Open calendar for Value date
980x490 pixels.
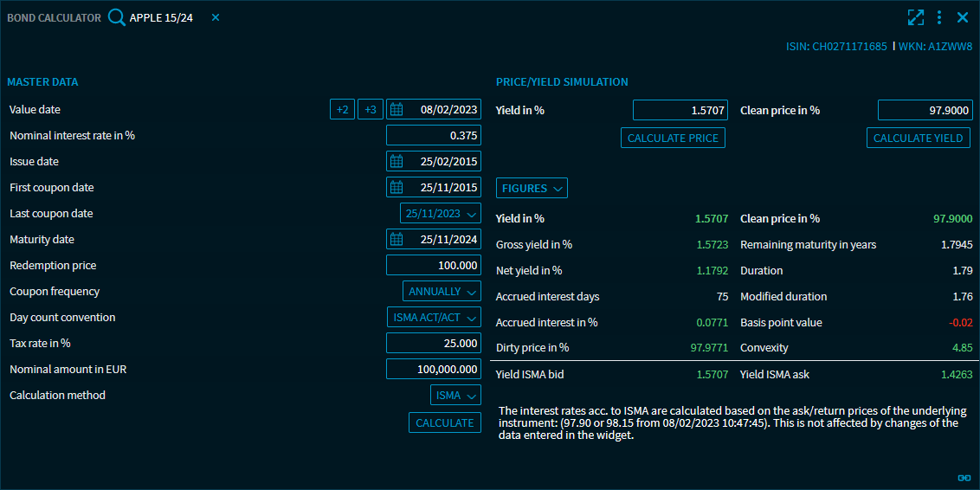click(x=397, y=110)
